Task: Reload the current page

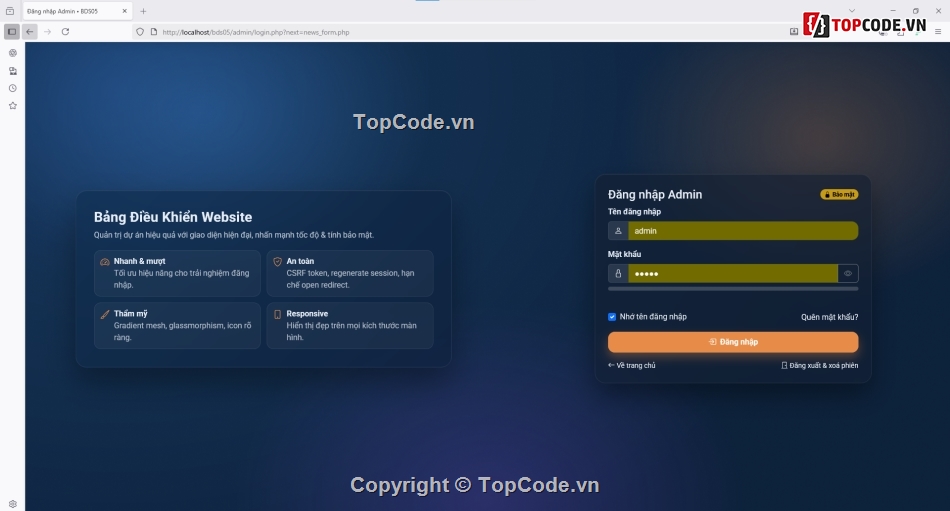Action: 65,32
